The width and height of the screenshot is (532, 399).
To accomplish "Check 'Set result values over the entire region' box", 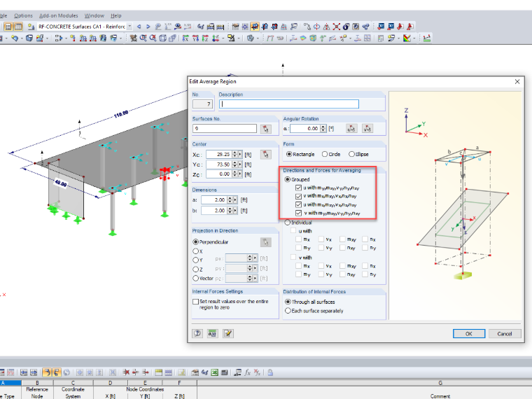I will pos(195,301).
